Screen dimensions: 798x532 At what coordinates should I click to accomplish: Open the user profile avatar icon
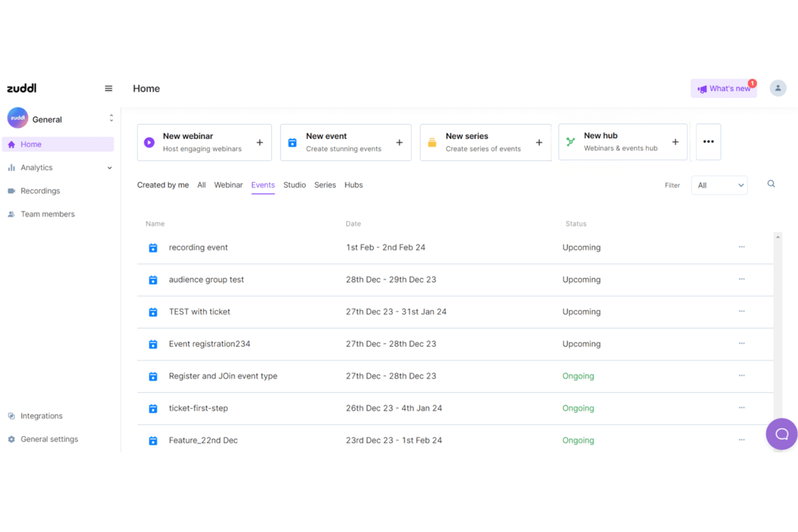click(x=778, y=88)
